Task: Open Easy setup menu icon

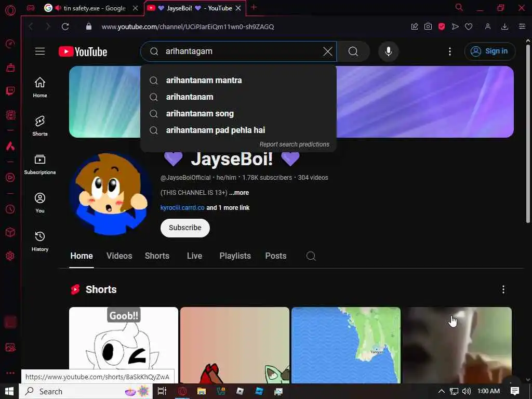Action: click(522, 26)
